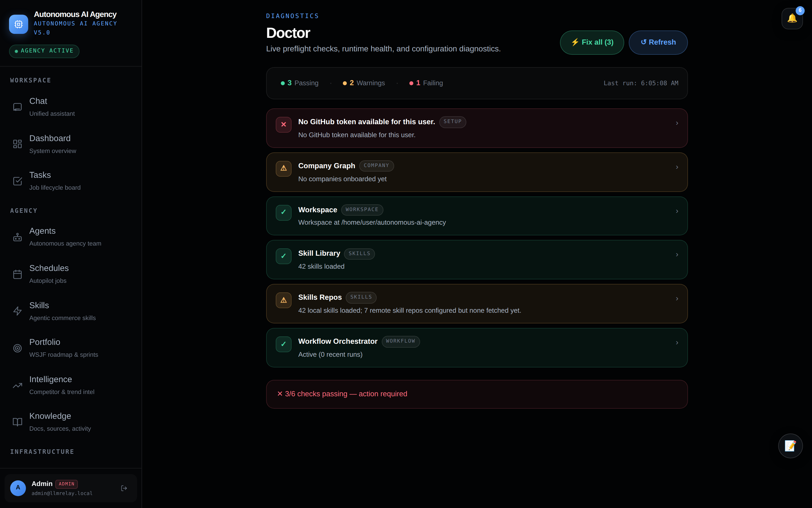Click the WORKSPACE tag badge
The height and width of the screenshot is (508, 812).
tap(362, 210)
